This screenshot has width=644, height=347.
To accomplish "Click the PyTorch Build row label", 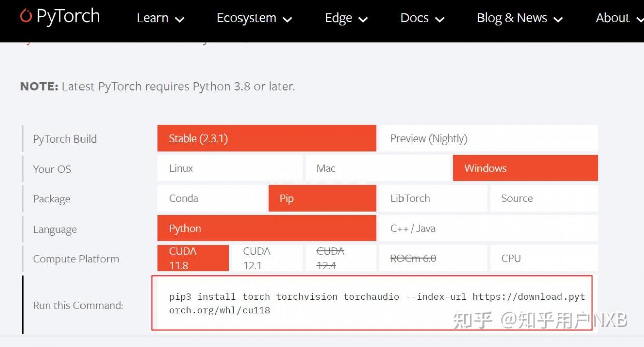I will 65,139.
